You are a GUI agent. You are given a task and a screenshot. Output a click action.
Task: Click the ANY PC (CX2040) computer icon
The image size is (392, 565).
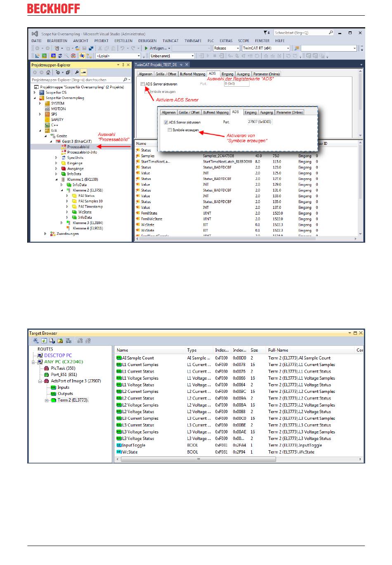pos(40,362)
